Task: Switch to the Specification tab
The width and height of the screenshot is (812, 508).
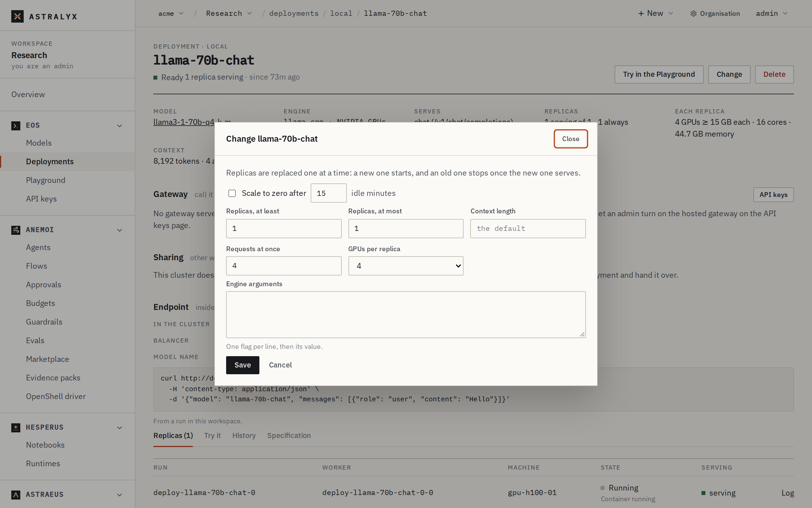Action: tap(289, 435)
